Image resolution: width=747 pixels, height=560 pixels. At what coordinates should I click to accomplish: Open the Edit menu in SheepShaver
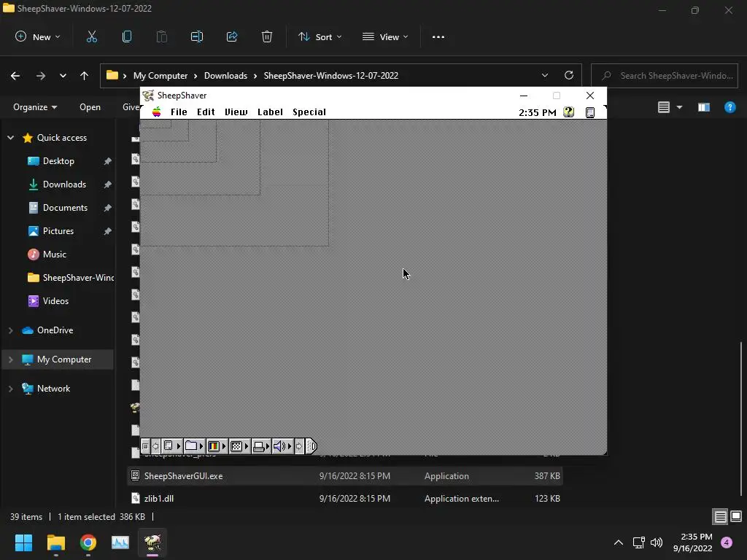coord(206,112)
